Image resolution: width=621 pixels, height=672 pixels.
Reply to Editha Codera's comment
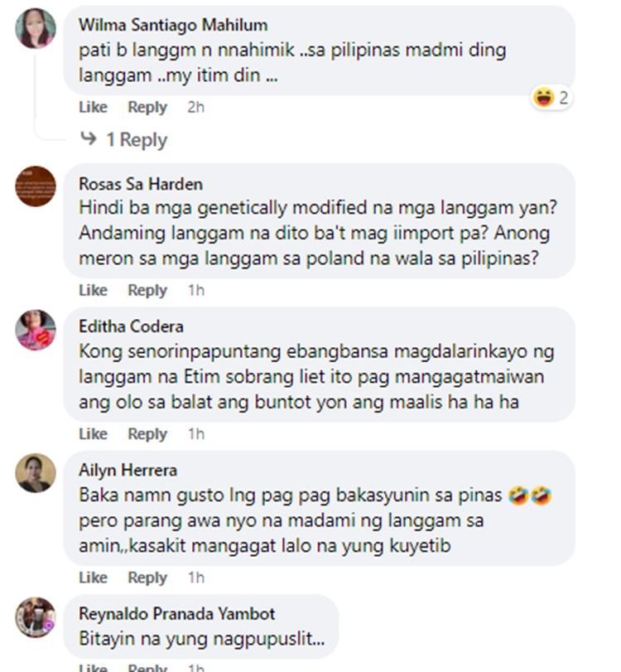click(147, 433)
